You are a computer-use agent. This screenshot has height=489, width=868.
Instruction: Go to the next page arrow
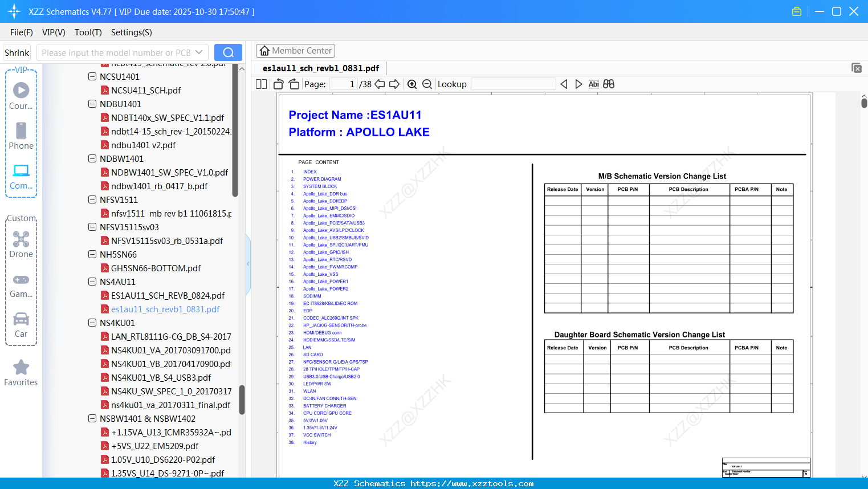[x=394, y=84]
